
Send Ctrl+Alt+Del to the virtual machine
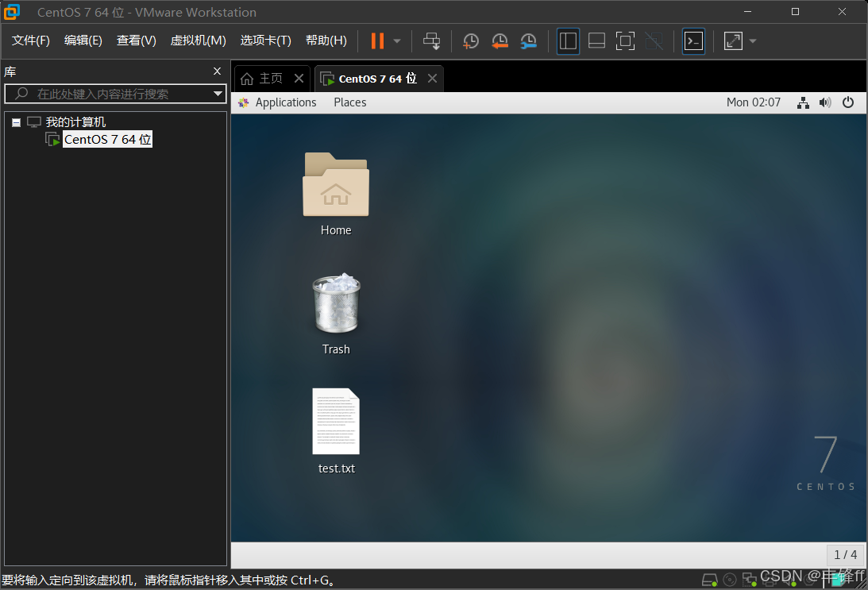pos(432,41)
